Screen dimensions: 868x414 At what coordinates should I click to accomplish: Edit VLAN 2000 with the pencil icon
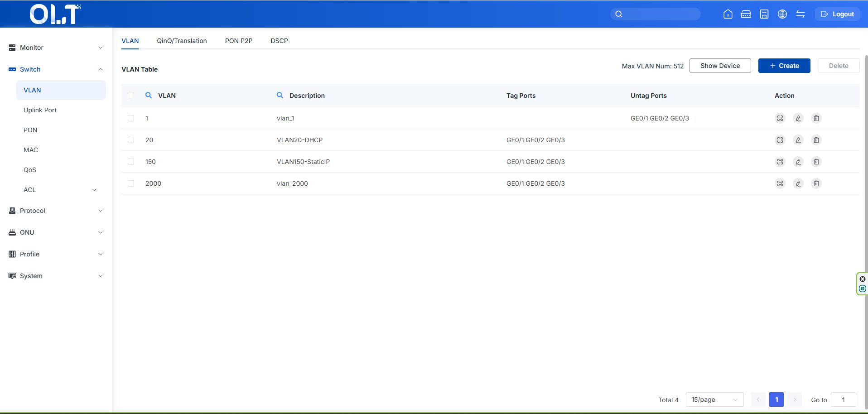click(x=798, y=183)
